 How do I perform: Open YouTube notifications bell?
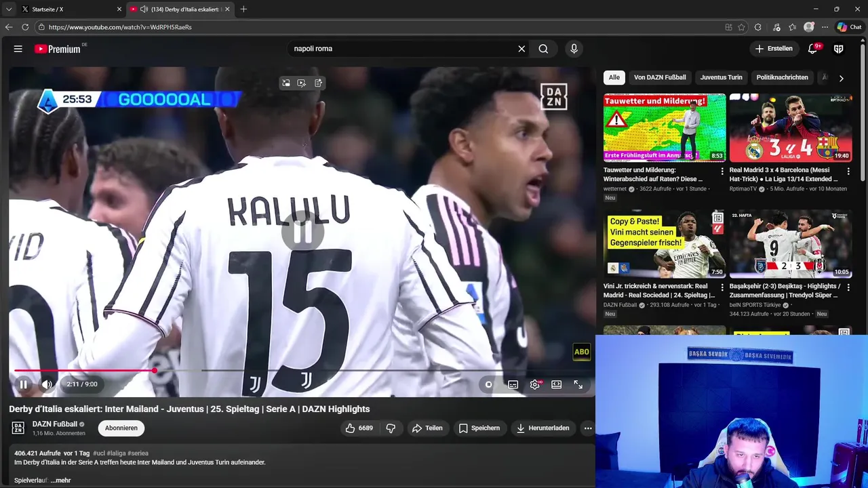[x=813, y=49]
